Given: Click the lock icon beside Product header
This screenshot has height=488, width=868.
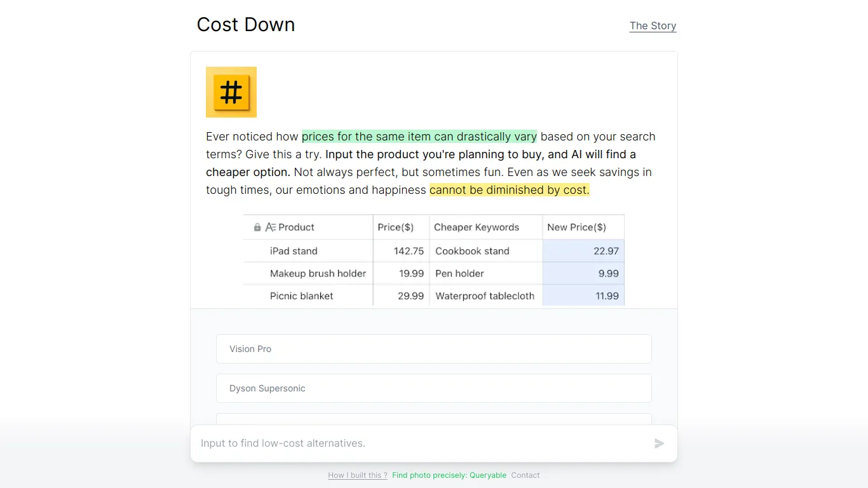Looking at the screenshot, I should [257, 227].
